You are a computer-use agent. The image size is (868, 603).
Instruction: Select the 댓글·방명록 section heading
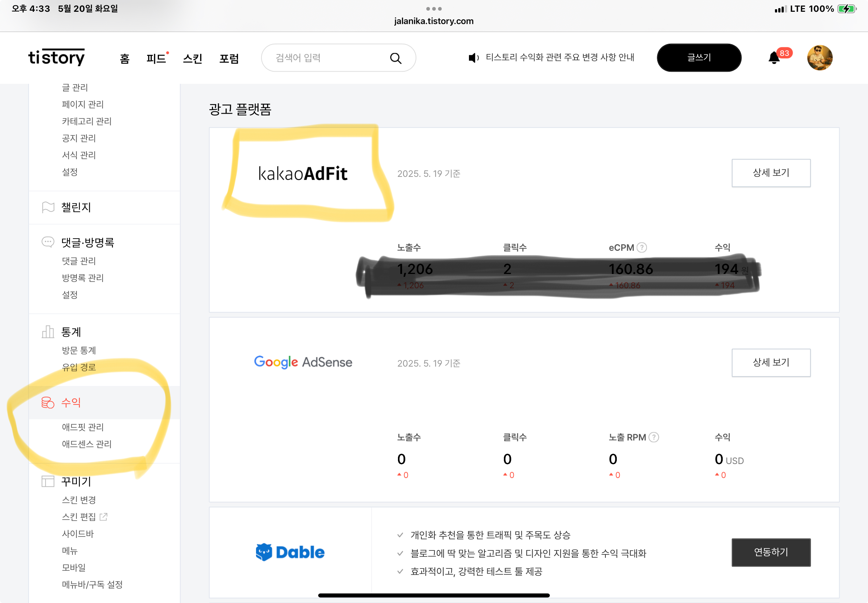(x=88, y=242)
